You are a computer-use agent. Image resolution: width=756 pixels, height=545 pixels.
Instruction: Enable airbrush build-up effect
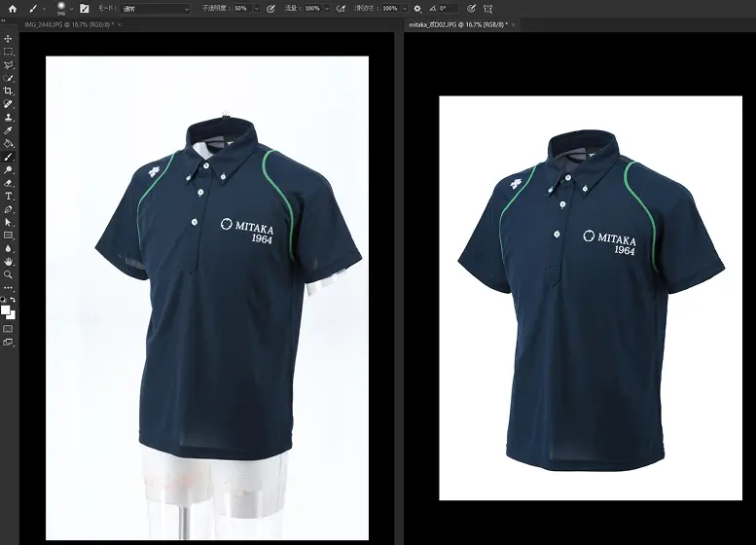[x=341, y=8]
